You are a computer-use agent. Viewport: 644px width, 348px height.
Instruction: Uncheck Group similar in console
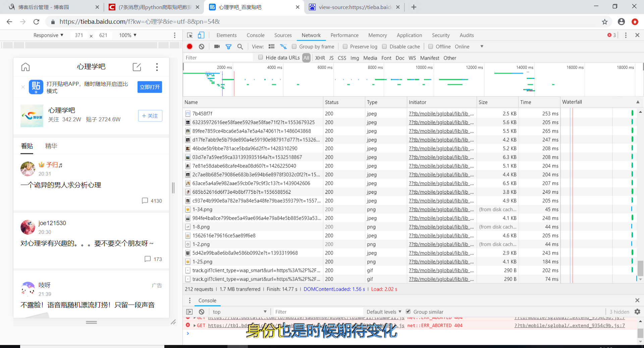click(x=408, y=311)
